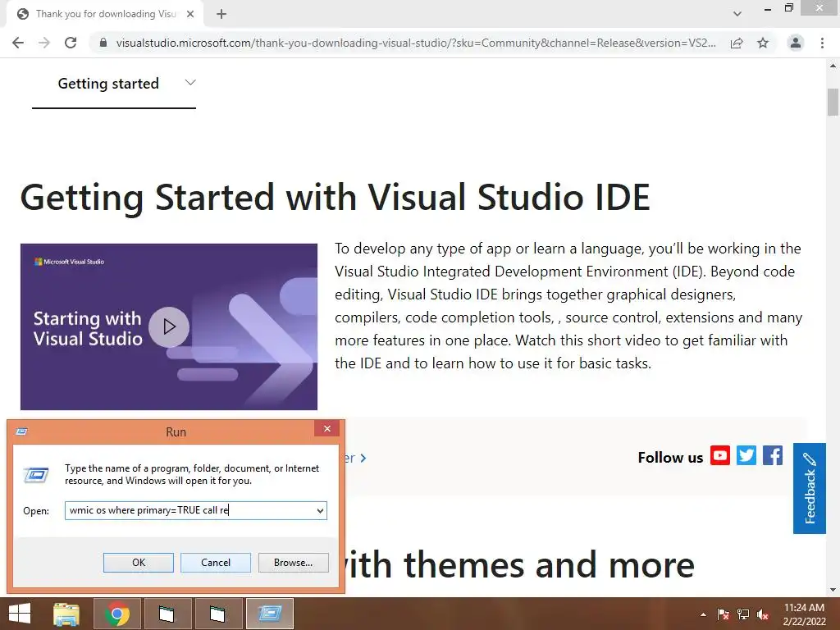The width and height of the screenshot is (840, 630).
Task: Go back to the previous page
Action: coord(18,43)
